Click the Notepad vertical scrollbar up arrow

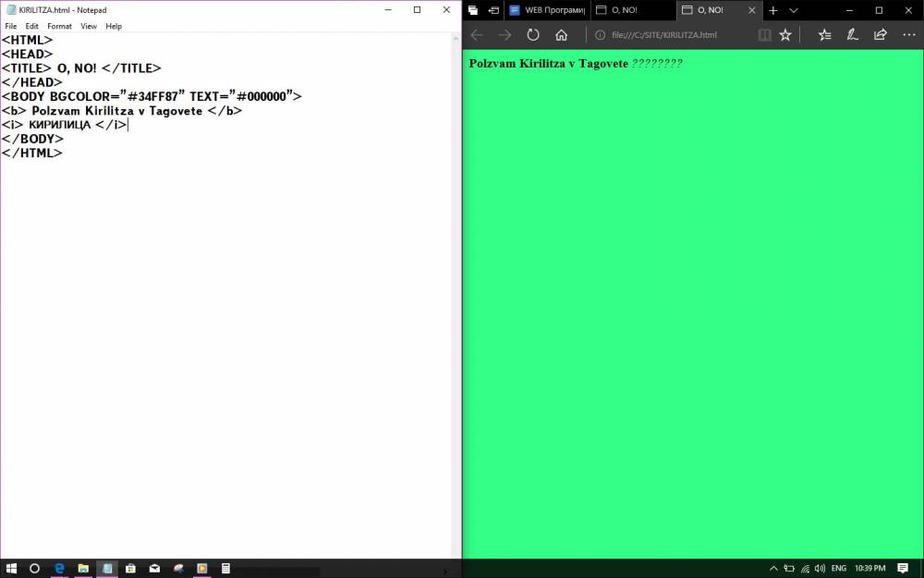[456, 39]
